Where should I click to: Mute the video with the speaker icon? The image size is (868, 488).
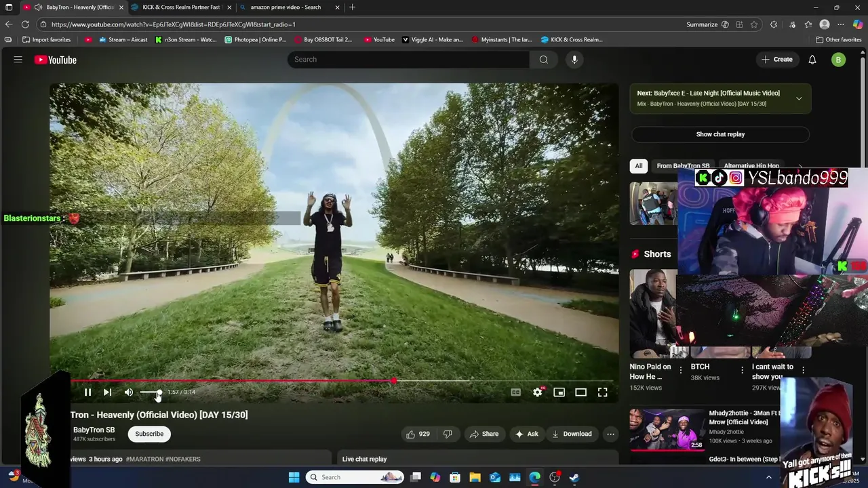[x=129, y=392]
